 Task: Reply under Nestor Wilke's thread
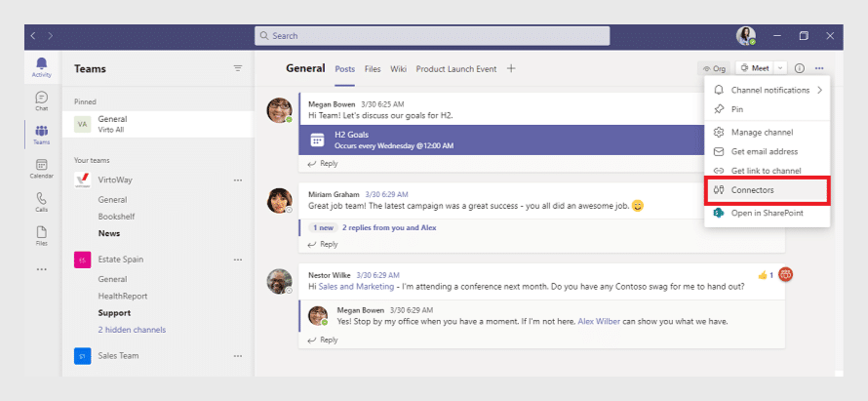point(323,341)
